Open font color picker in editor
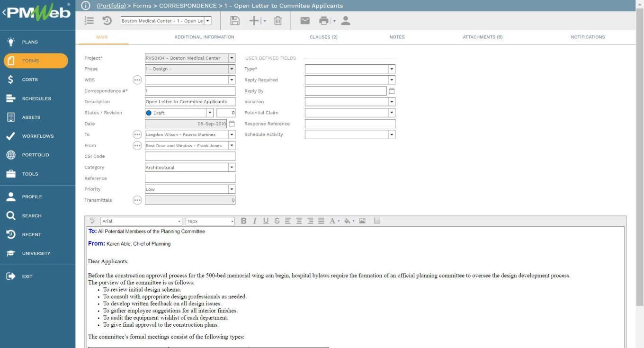644x348 pixels. (334, 221)
